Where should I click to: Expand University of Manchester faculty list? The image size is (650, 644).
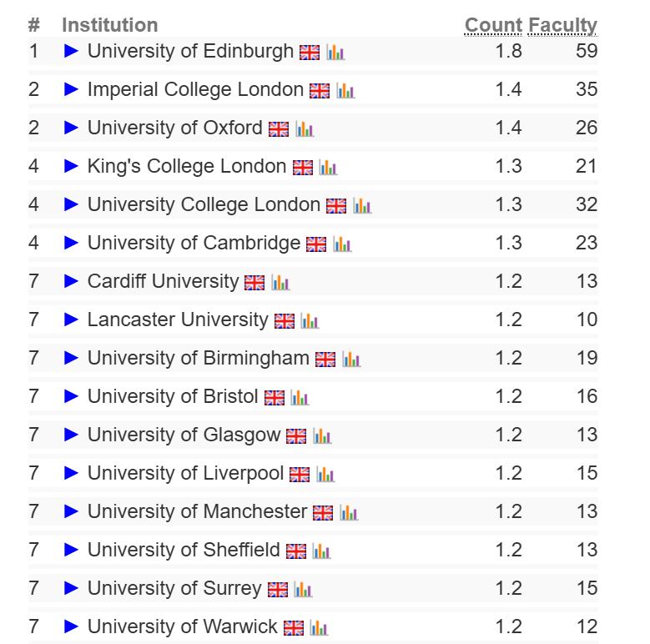pos(71,511)
